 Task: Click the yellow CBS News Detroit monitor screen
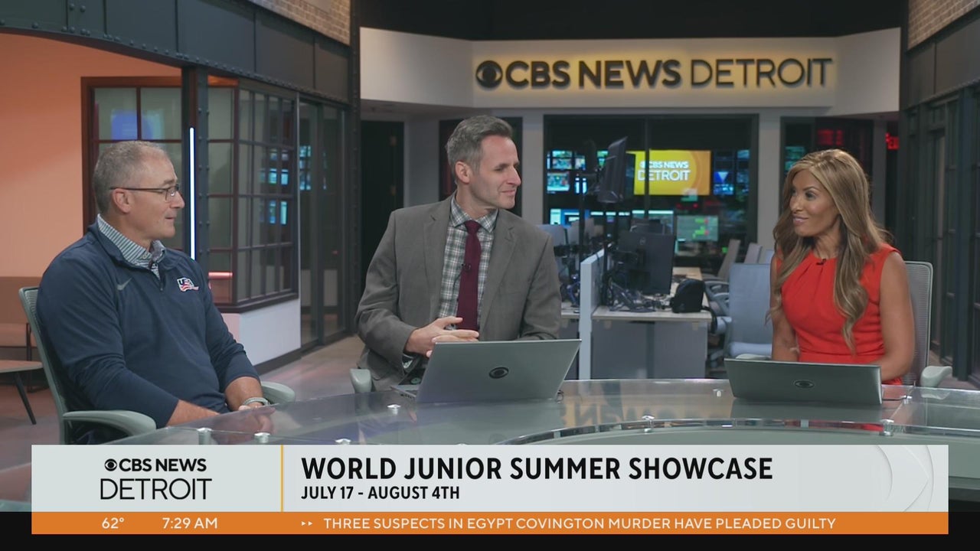pos(671,172)
